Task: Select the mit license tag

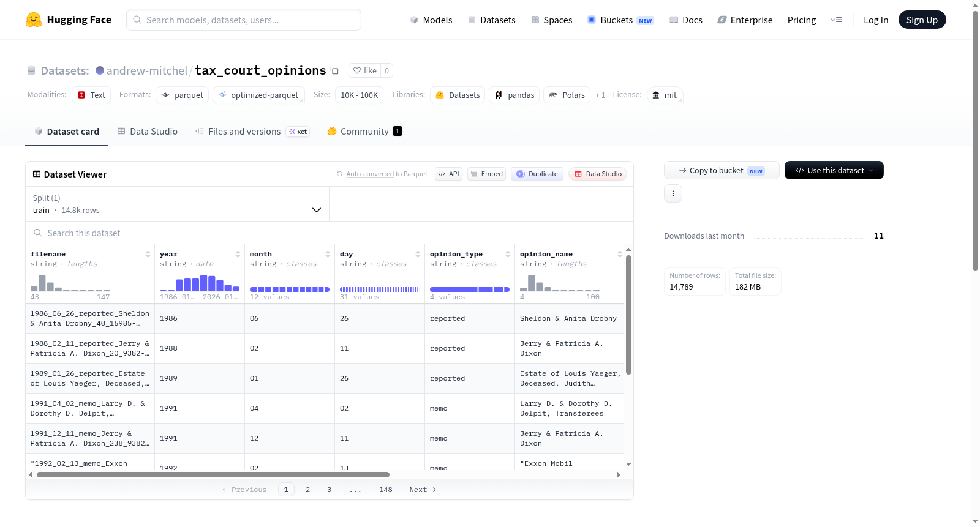Action: pos(665,95)
